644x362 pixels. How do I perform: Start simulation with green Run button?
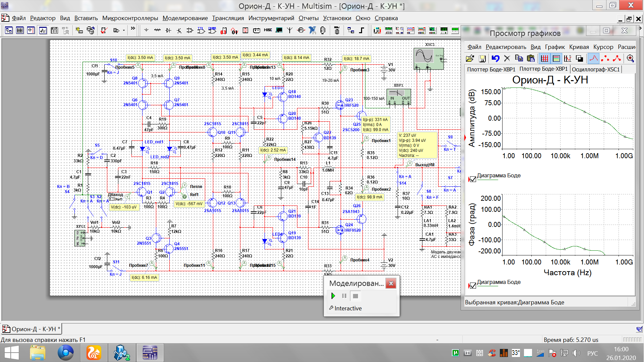333,296
